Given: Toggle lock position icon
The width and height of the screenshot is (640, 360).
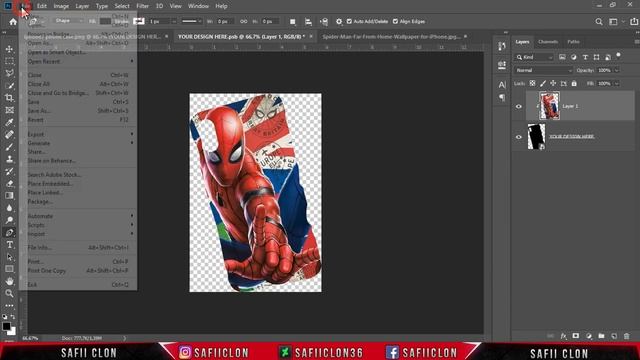Looking at the screenshot, I should [x=553, y=83].
